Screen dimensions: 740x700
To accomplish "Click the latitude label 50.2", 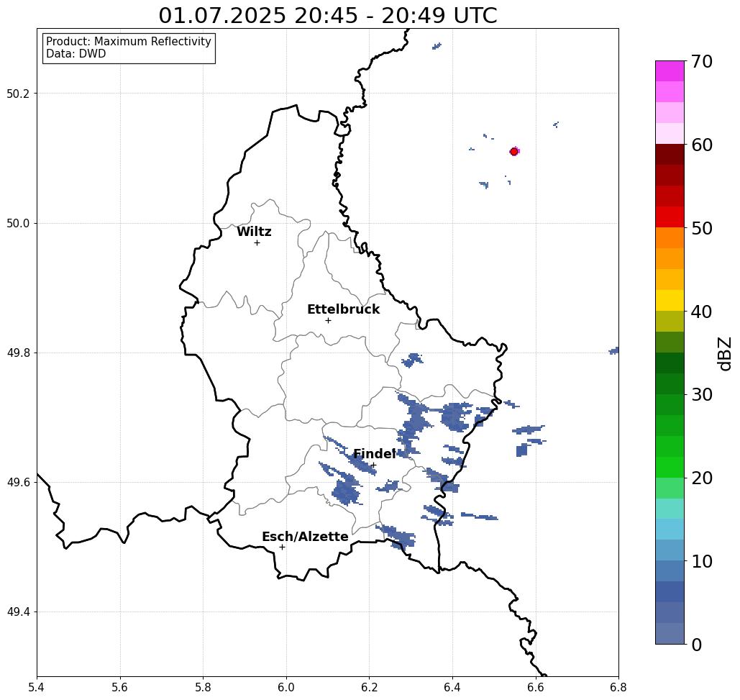I will (18, 94).
